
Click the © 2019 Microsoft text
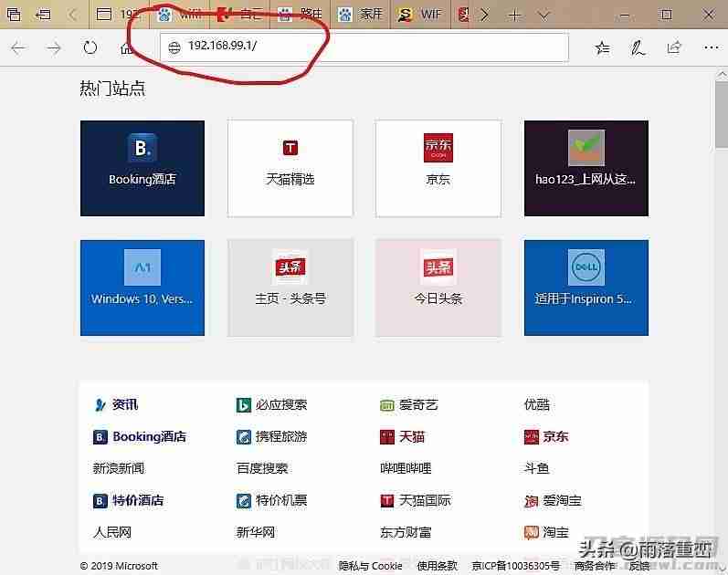point(119,566)
